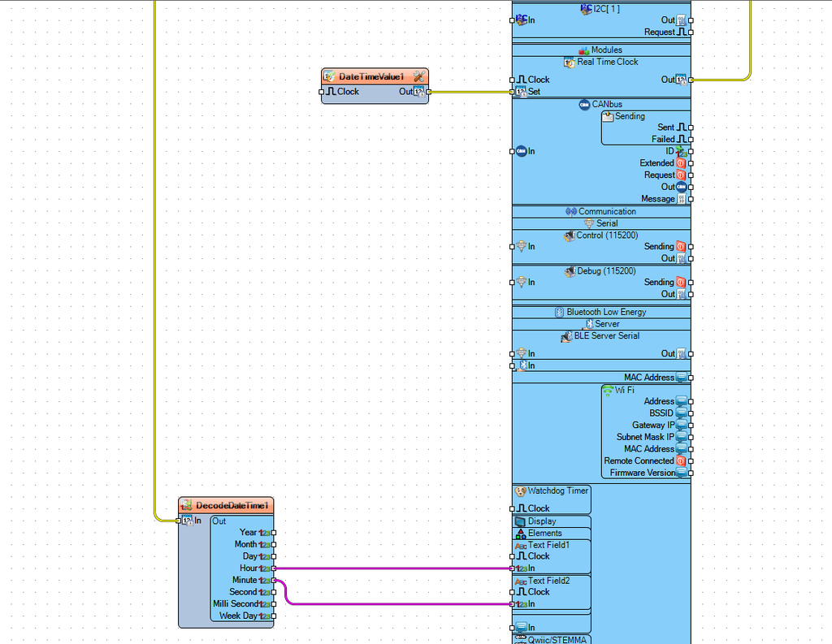Click the CANbus module icon
Image resolution: width=832 pixels, height=644 pixels.
584,104
